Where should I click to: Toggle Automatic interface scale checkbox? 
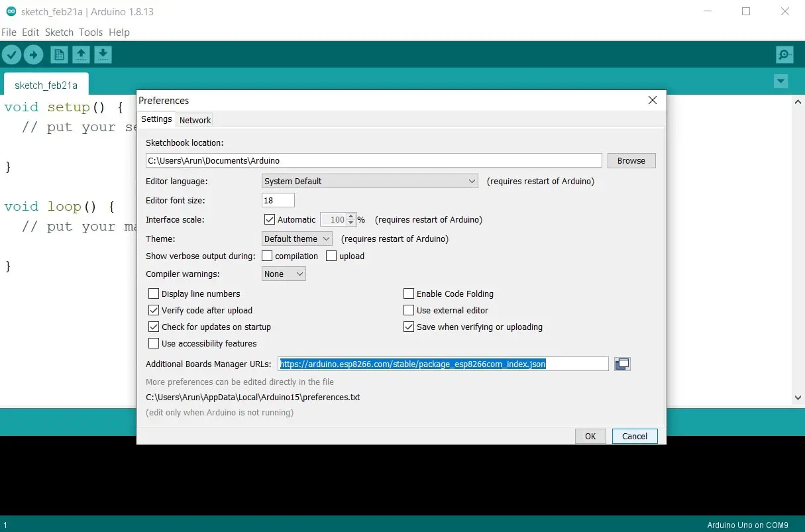[x=269, y=219]
